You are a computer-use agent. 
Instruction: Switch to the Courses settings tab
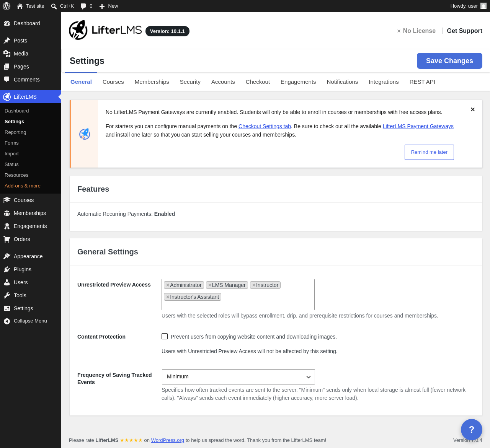pyautogui.click(x=113, y=82)
